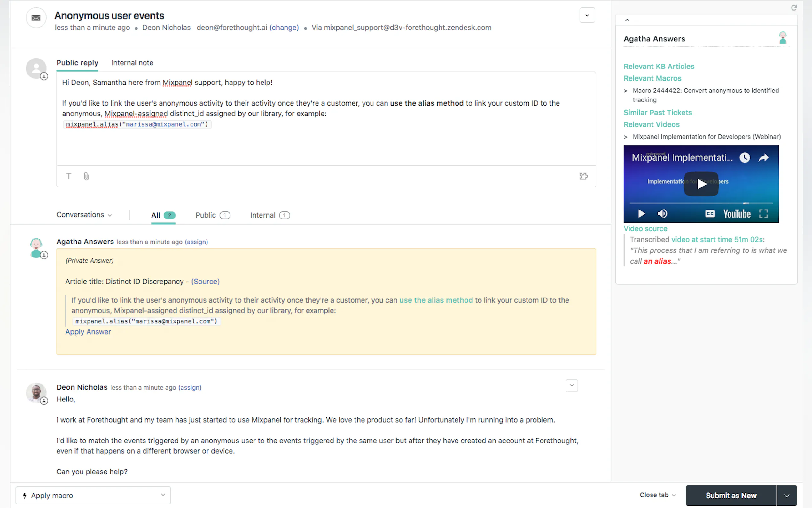
Task: Click the paperclip attachment icon
Action: pos(86,176)
